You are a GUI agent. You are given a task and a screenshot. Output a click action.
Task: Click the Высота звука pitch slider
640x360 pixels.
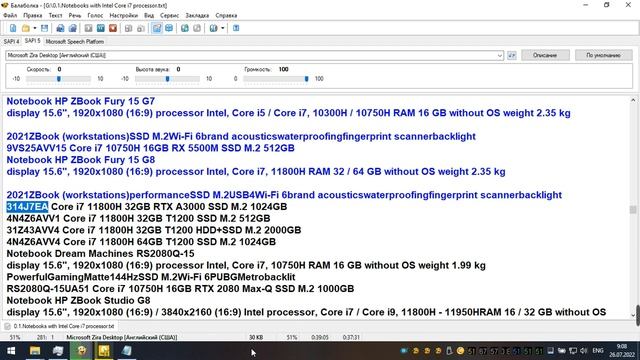click(x=167, y=79)
